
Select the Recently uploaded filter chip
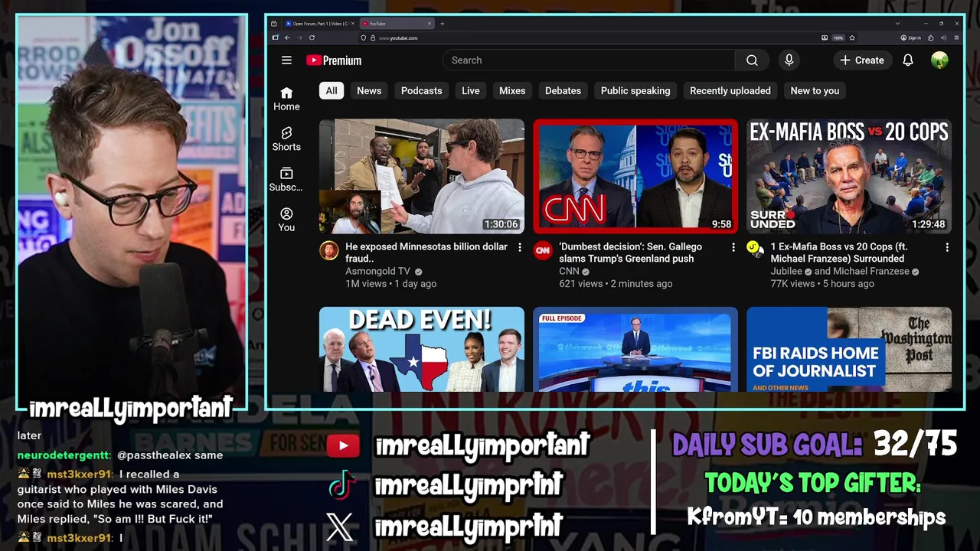(730, 90)
